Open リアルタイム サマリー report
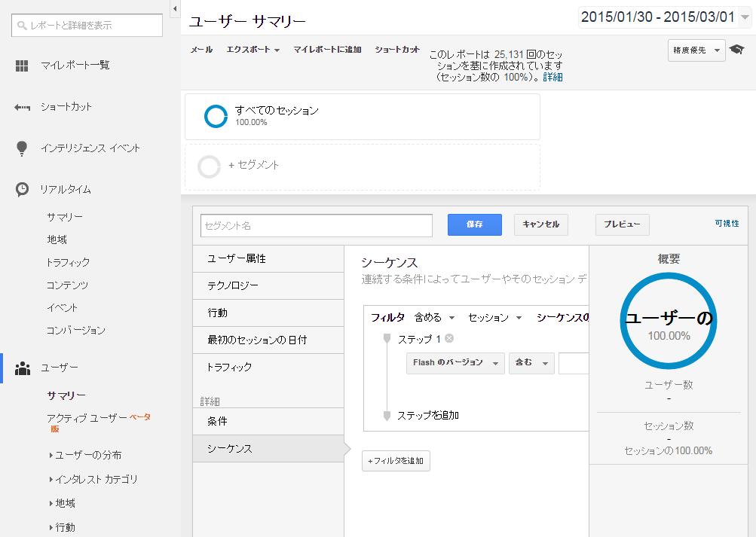This screenshot has width=756, height=537. [x=65, y=217]
